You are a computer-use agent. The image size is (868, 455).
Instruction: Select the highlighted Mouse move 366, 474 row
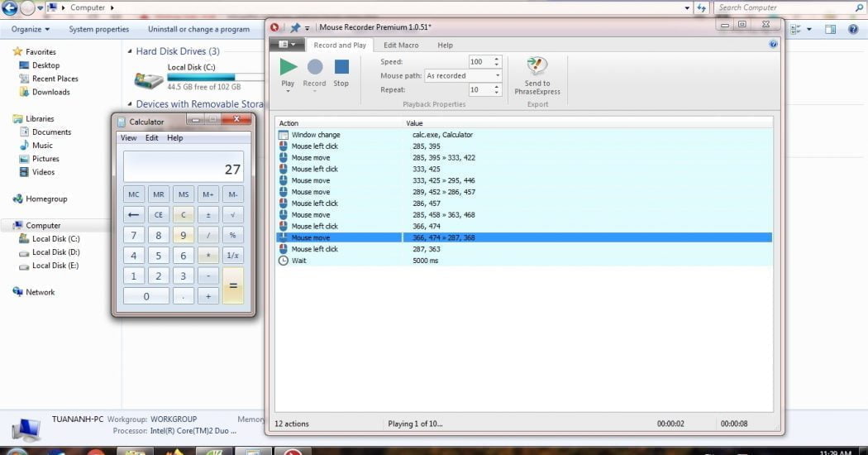[523, 237]
